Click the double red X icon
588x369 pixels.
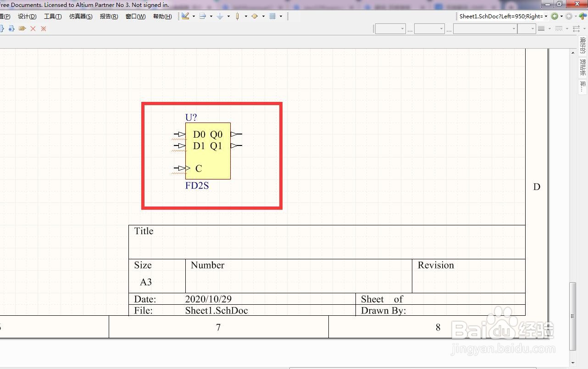tap(44, 28)
